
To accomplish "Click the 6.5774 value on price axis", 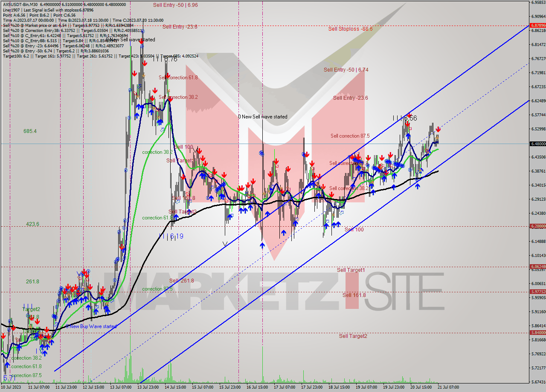I will tap(538, 115).
